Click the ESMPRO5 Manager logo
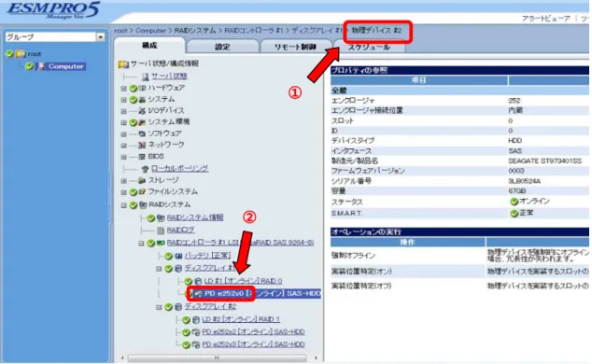 pos(53,10)
